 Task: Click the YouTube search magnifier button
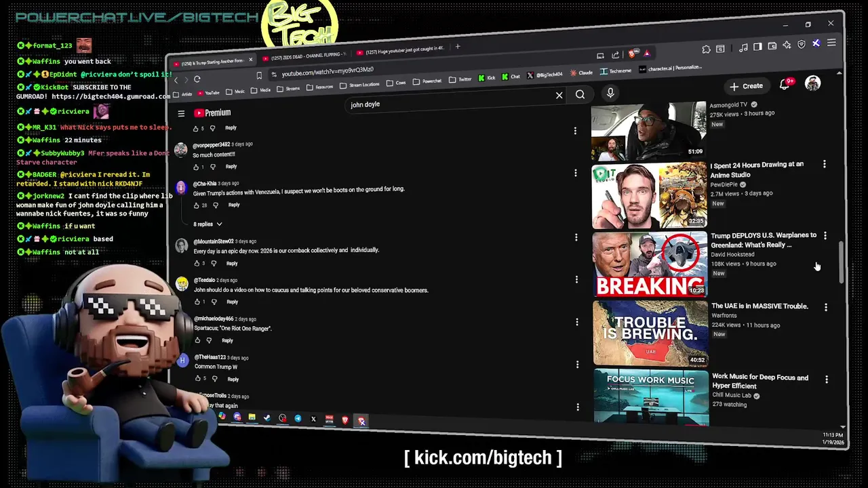pyautogui.click(x=580, y=95)
